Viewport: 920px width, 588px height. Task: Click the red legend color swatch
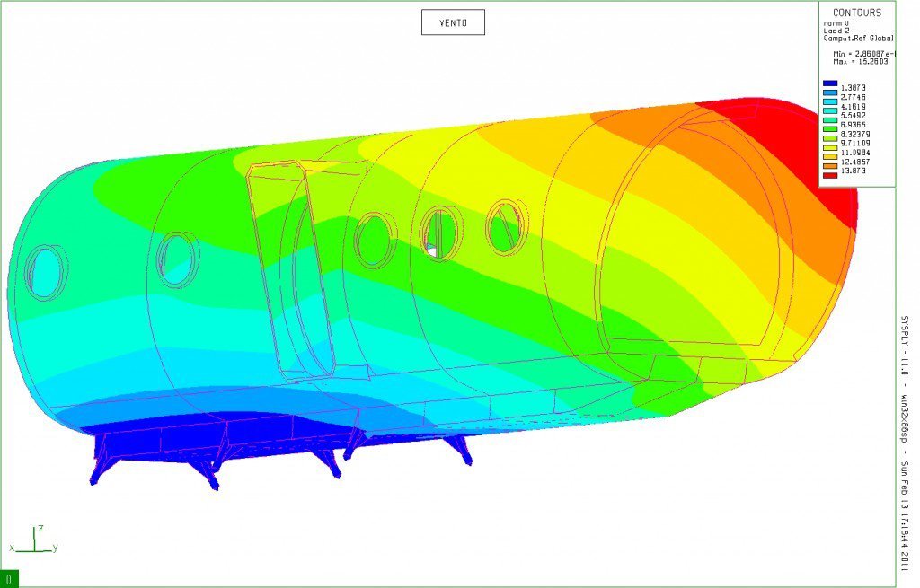click(x=830, y=175)
